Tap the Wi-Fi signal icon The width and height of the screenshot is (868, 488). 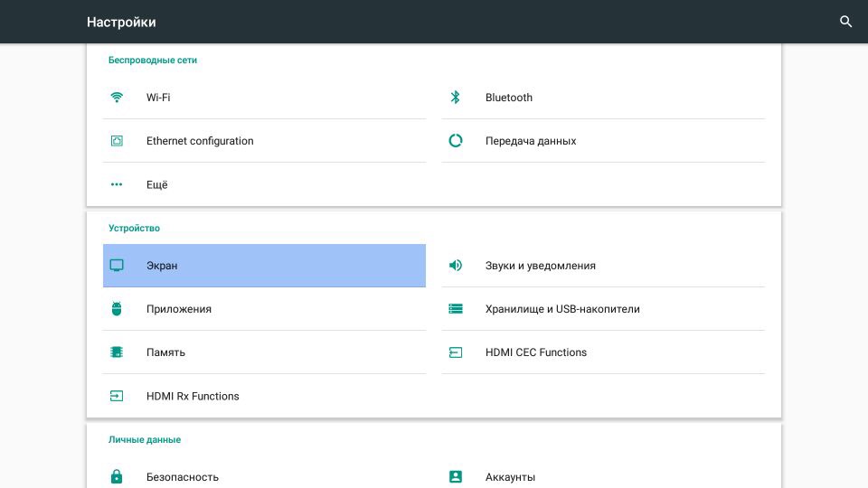[117, 98]
